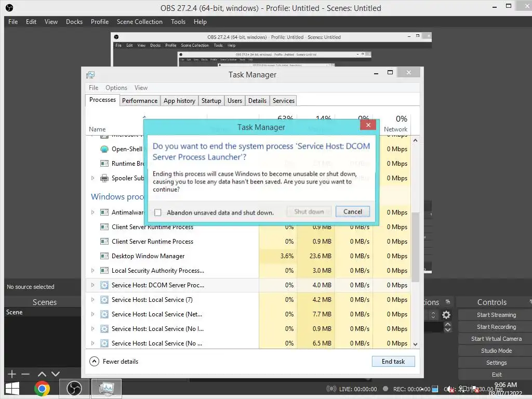
Task: Open OBS File menu
Action: [13, 22]
